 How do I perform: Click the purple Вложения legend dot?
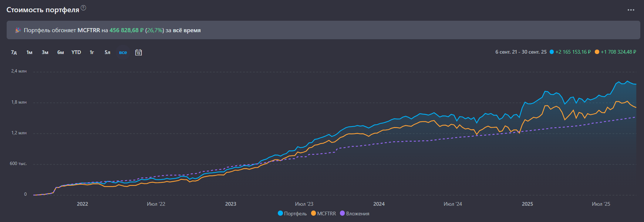(x=343, y=213)
